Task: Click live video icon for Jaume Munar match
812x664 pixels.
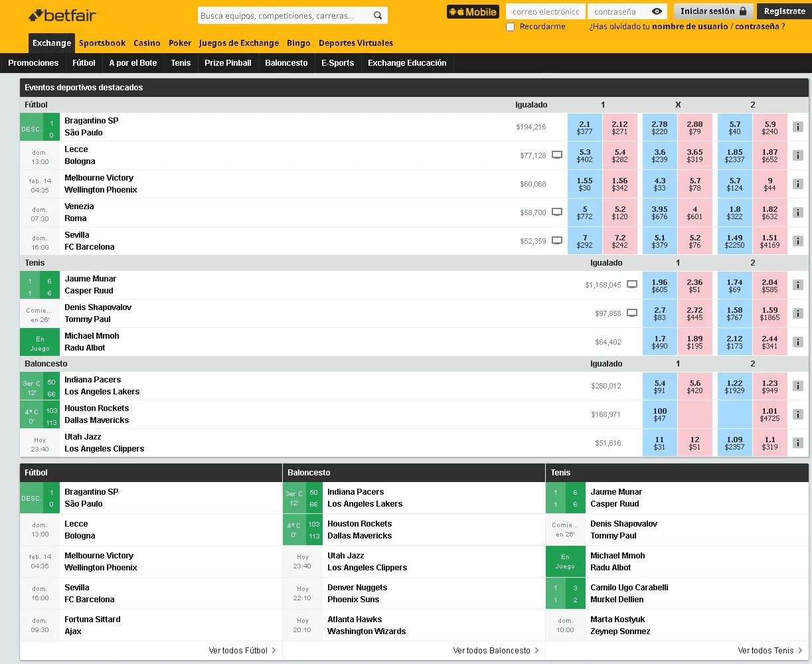Action: coord(632,285)
